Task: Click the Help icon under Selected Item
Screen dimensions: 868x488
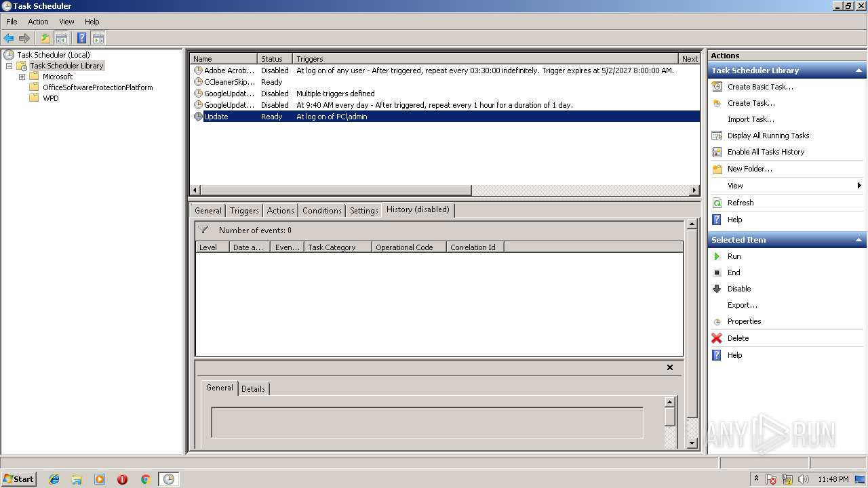Action: [x=717, y=355]
